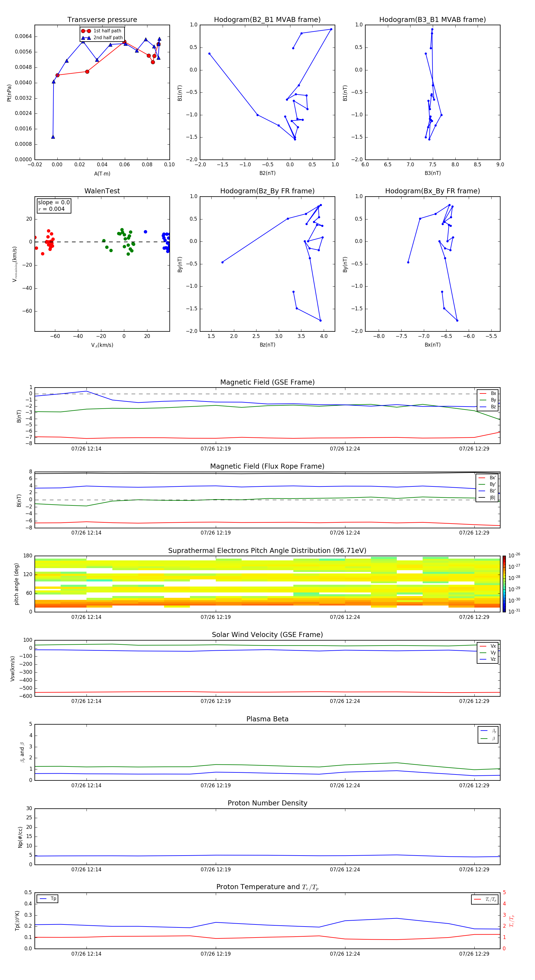535x980 pixels.
Task: Click the '10^-26' colorbar label
Action: (x=514, y=555)
